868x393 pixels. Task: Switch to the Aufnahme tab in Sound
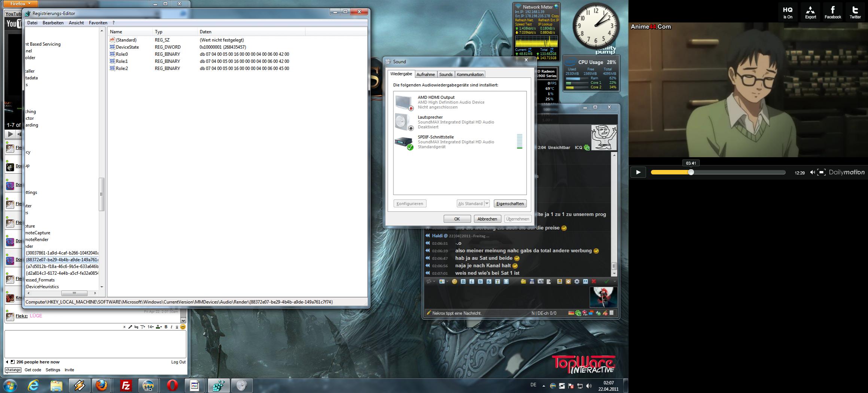coord(426,74)
